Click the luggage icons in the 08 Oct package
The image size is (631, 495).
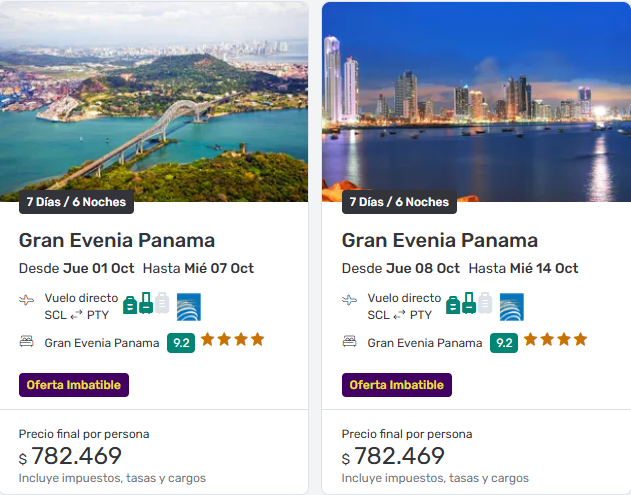pos(469,304)
